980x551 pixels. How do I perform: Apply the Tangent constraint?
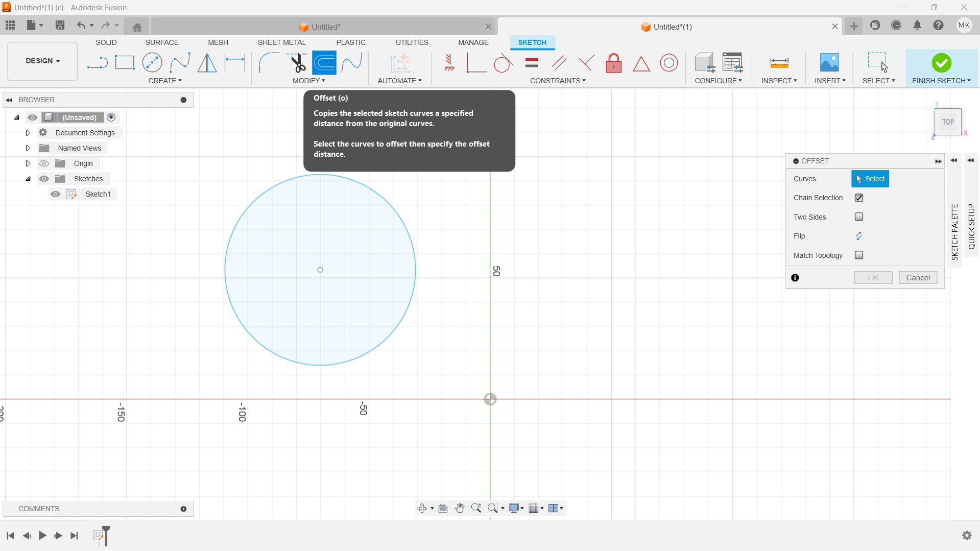[x=504, y=63]
